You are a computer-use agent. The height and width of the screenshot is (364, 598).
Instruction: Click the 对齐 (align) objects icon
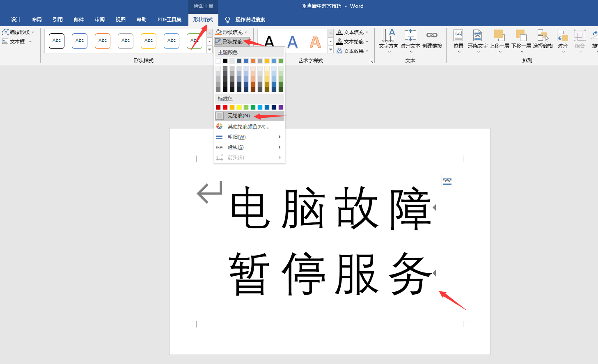[562, 35]
